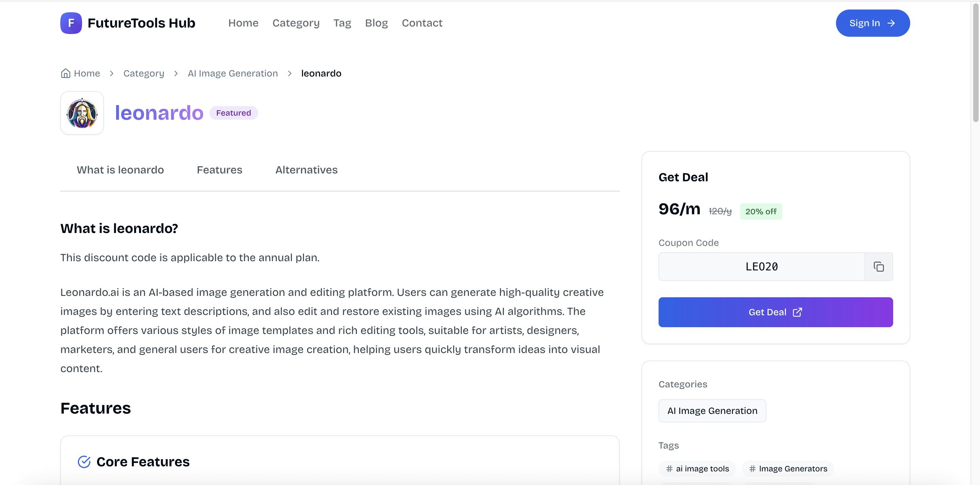Image resolution: width=980 pixels, height=485 pixels.
Task: Click the coupon code field LEO20
Action: [761, 267]
